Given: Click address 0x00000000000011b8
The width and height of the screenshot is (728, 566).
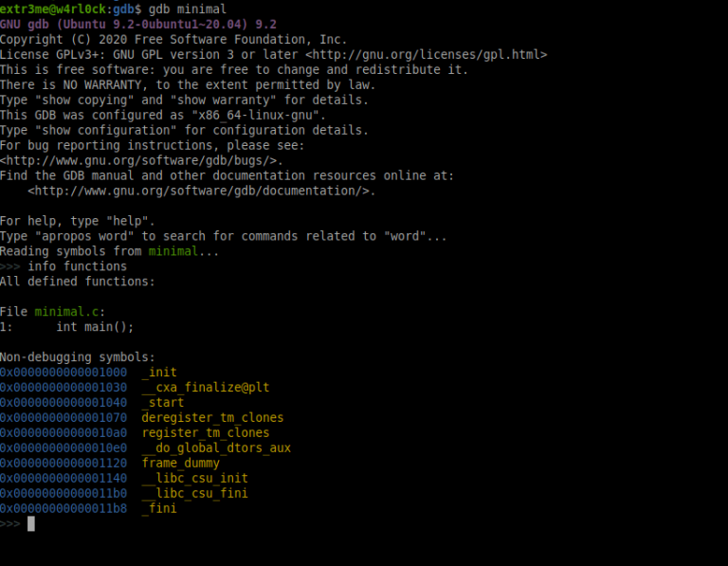Looking at the screenshot, I should click(x=64, y=508).
